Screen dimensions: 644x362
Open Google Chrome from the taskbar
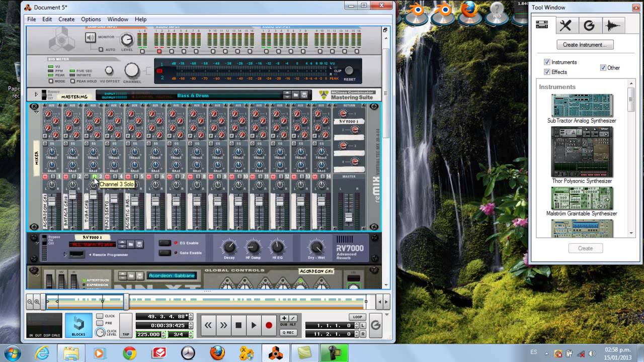[x=130, y=353]
